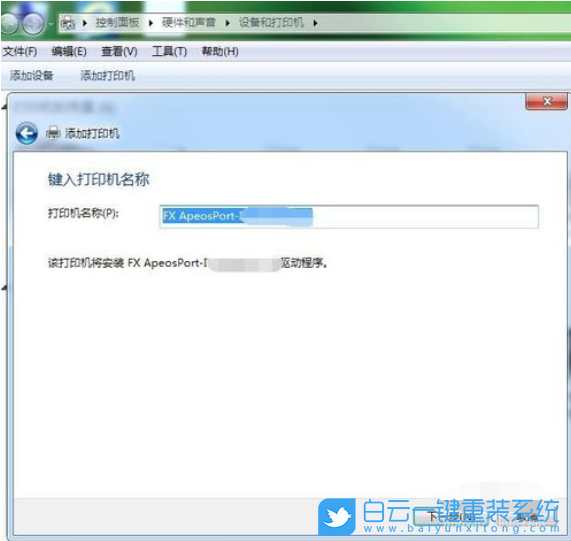571x541 pixels.
Task: Click the address bar location icon
Action: click(68, 23)
